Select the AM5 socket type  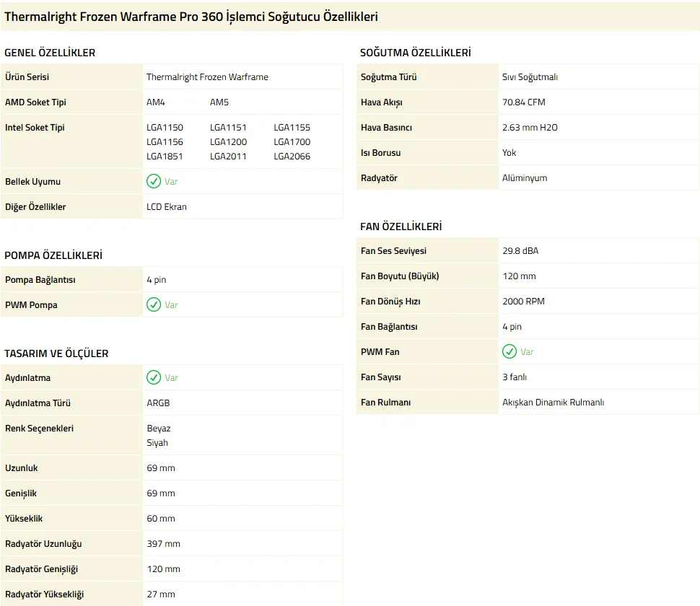219,102
